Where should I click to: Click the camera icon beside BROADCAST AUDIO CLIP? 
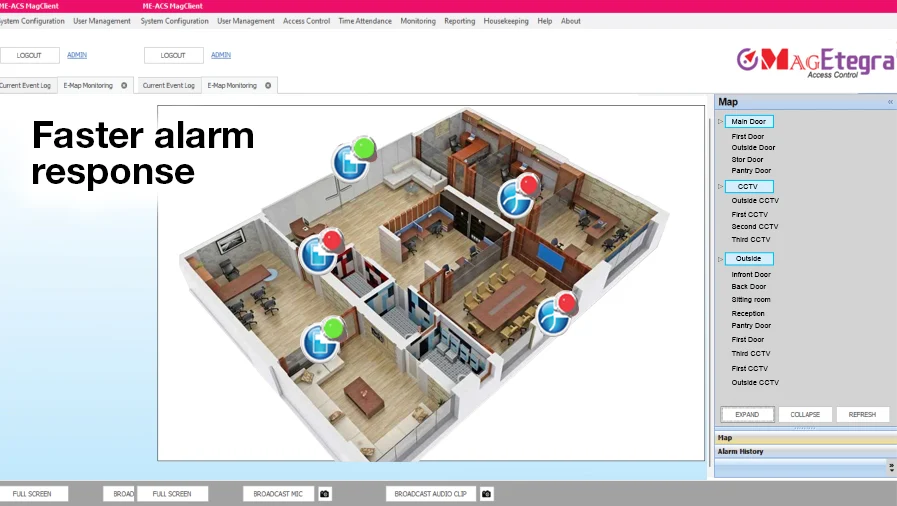pyautogui.click(x=486, y=494)
